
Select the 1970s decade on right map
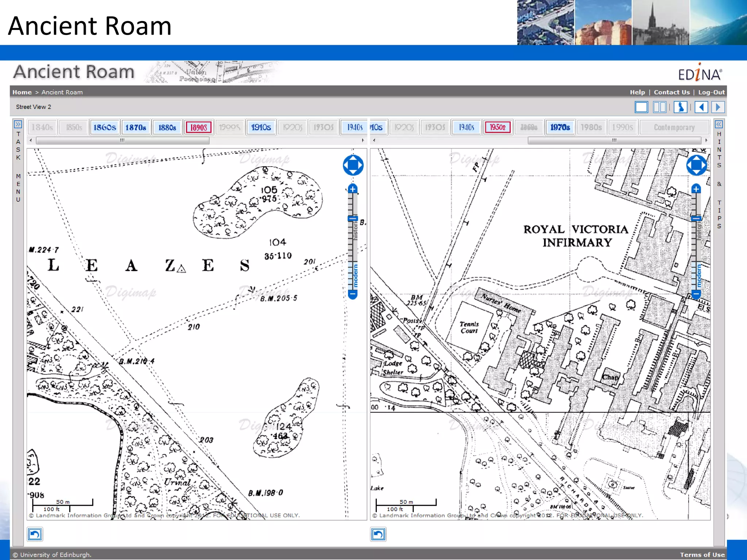pos(560,127)
